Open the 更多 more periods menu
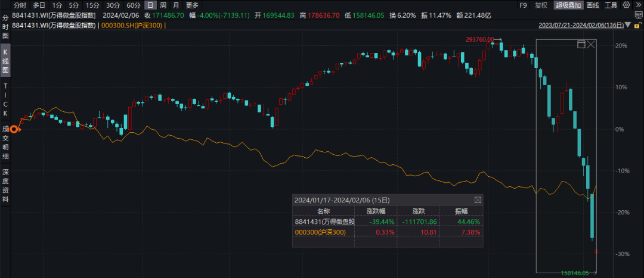Screen dimensions: 644x278 point(192,5)
